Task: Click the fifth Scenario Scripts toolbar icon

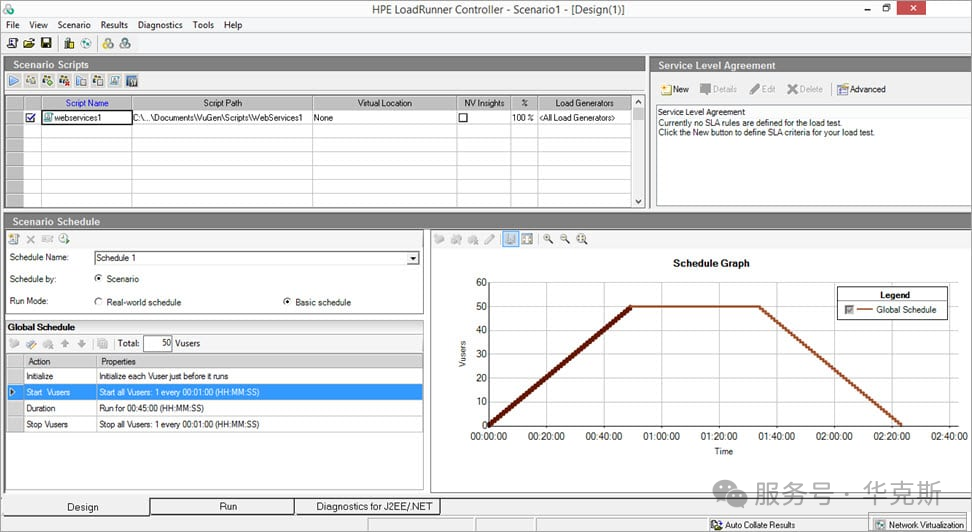Action: coord(81,81)
